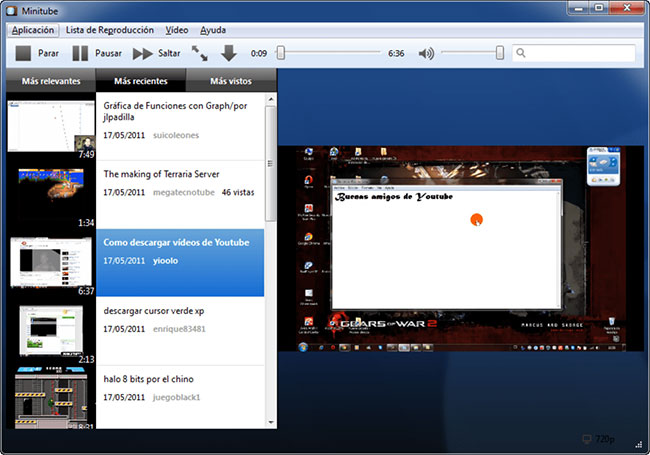Click the '46 vistas' view count

pos(238,192)
